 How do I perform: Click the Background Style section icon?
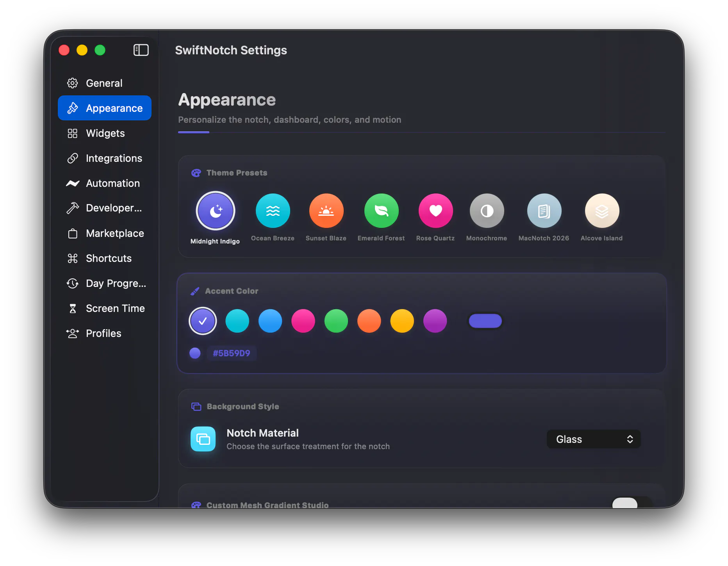tap(196, 407)
